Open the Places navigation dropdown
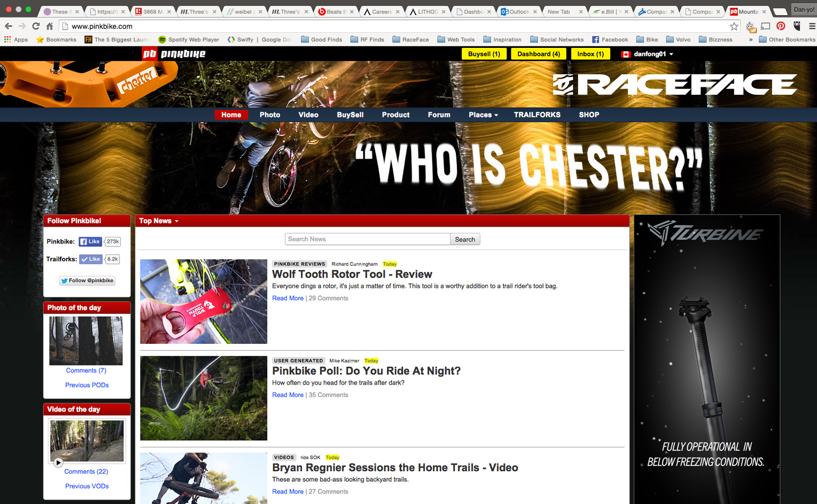 (483, 115)
